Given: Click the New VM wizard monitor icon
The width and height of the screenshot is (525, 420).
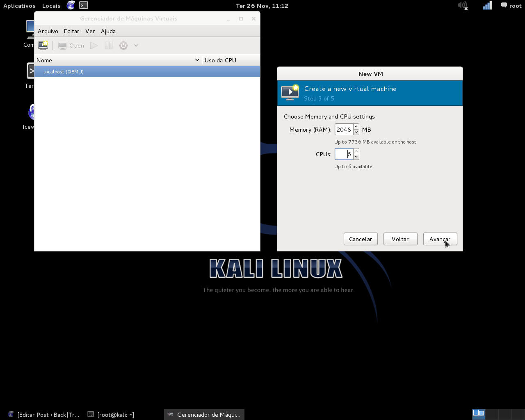Looking at the screenshot, I should 290,93.
